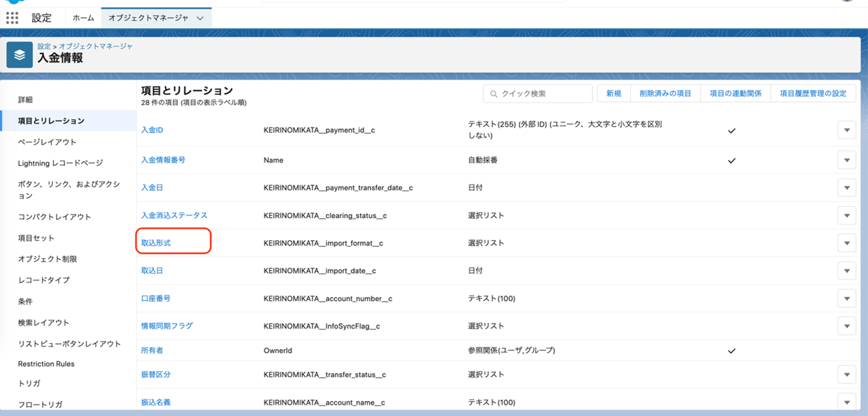The image size is (868, 416).
Task: Click the magnifier icon in quick search
Action: click(x=494, y=94)
